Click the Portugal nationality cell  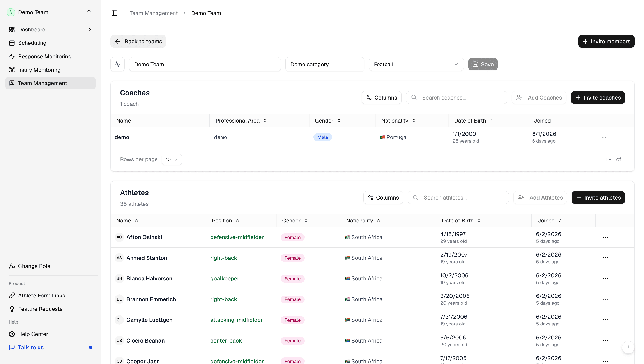pos(394,137)
